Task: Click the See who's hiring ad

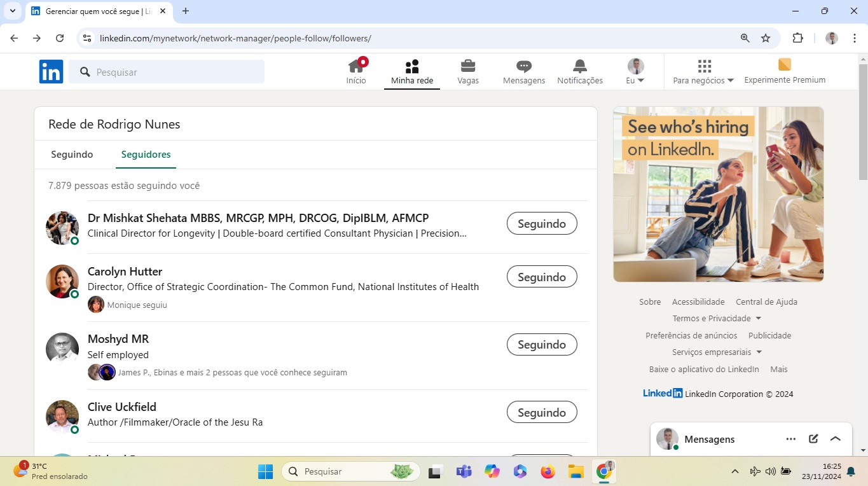Action: (x=719, y=194)
